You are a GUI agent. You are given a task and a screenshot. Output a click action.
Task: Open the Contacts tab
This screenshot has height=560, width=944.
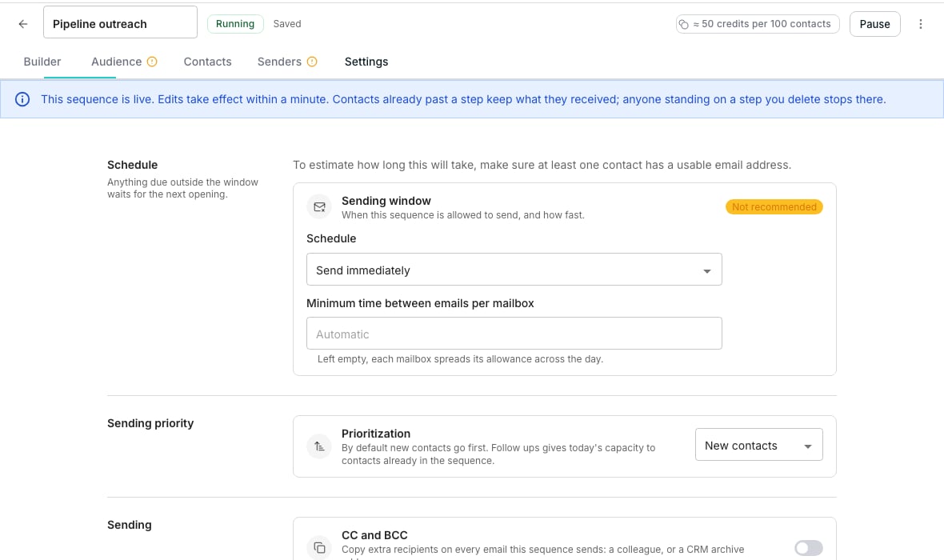208,62
